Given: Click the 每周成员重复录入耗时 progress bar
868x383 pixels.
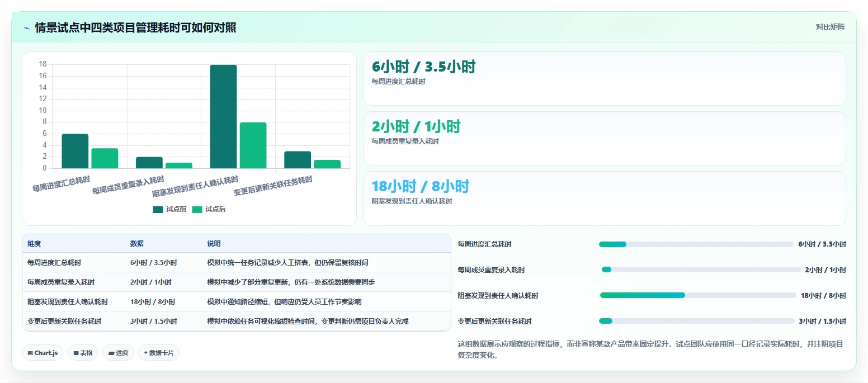Looking at the screenshot, I should coord(701,269).
